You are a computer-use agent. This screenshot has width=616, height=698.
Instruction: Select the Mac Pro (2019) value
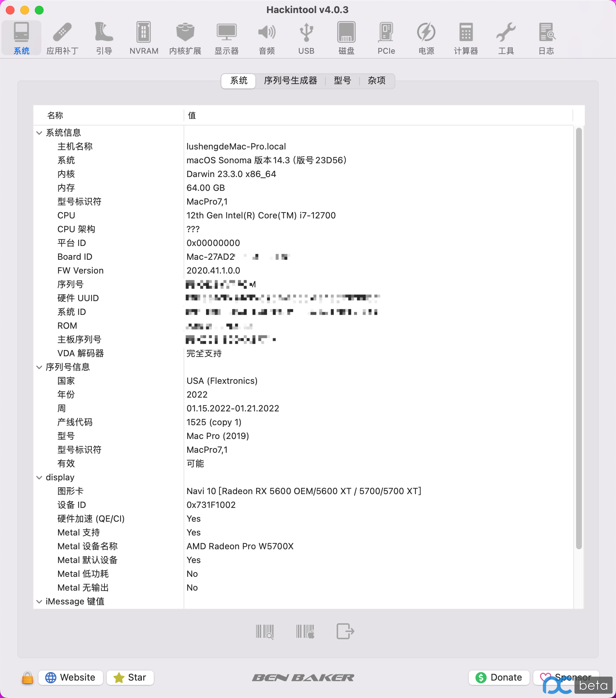click(x=218, y=436)
